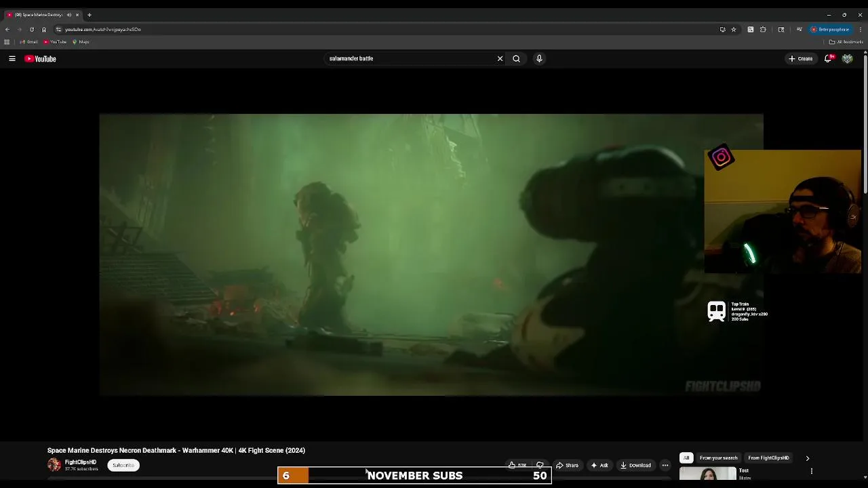Click the browser address bar URL

[x=103, y=30]
